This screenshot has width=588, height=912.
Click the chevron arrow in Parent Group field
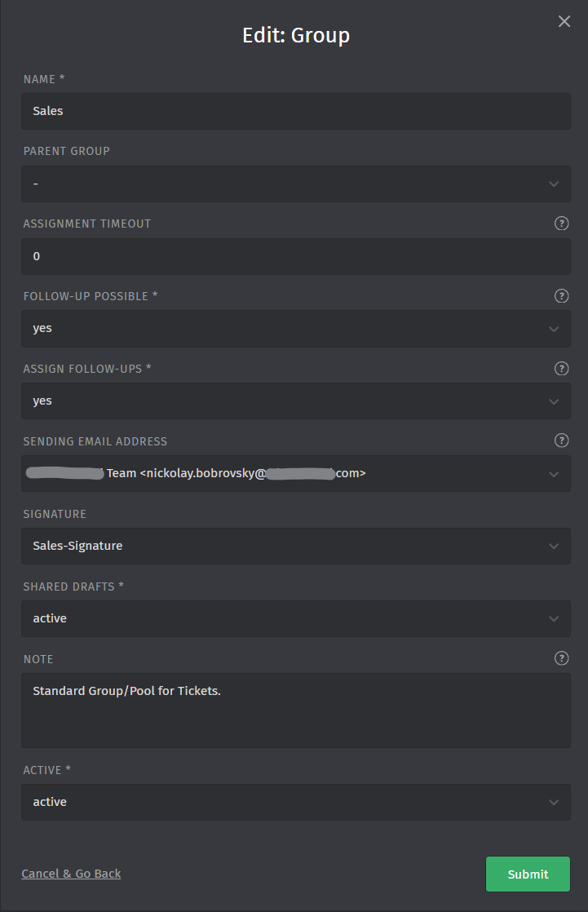(x=554, y=184)
